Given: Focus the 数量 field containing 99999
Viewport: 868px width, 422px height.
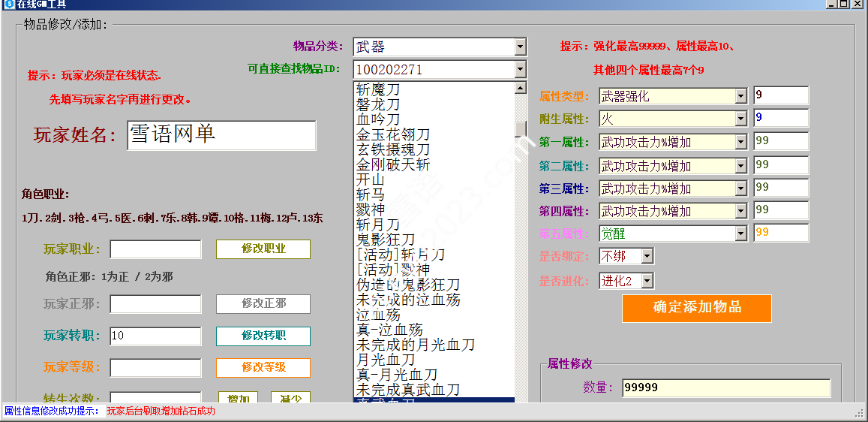Looking at the screenshot, I should coord(726,387).
